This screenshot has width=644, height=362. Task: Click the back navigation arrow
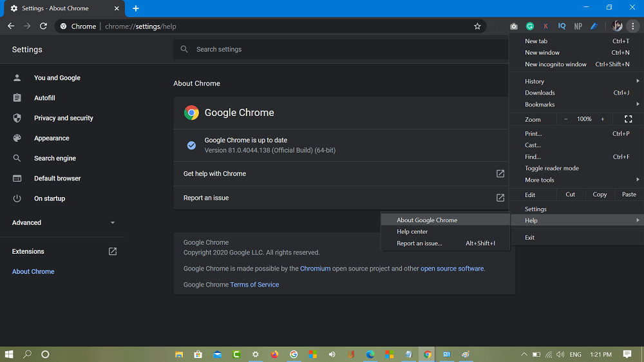coord(11,26)
